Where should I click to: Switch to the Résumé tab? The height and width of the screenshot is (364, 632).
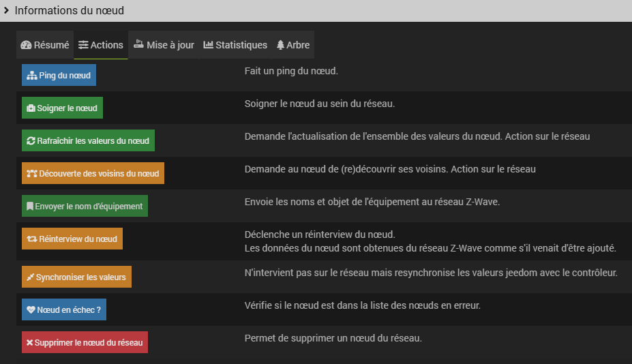click(x=45, y=45)
